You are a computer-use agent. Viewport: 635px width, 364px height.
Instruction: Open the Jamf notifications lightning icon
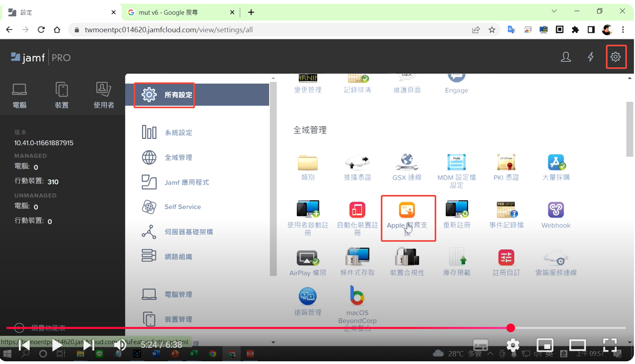click(x=591, y=57)
